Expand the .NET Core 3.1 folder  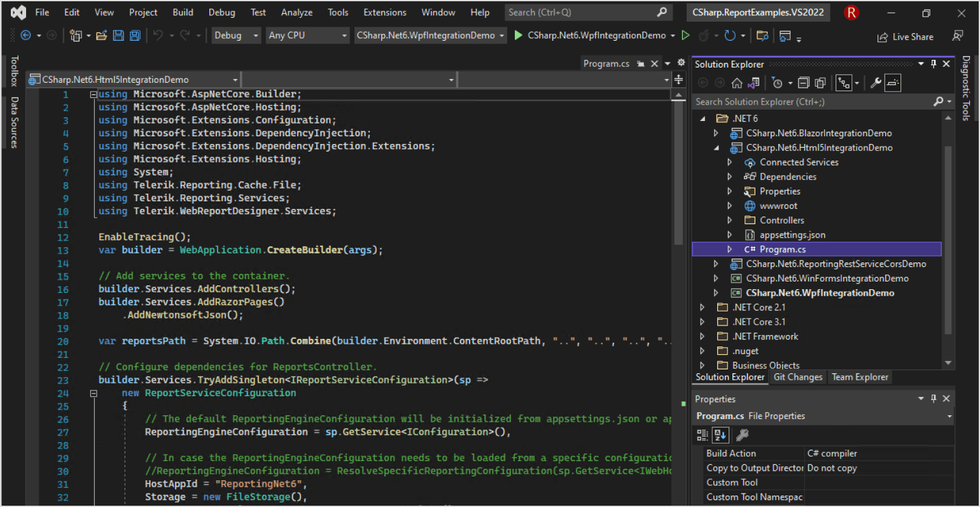(x=703, y=322)
